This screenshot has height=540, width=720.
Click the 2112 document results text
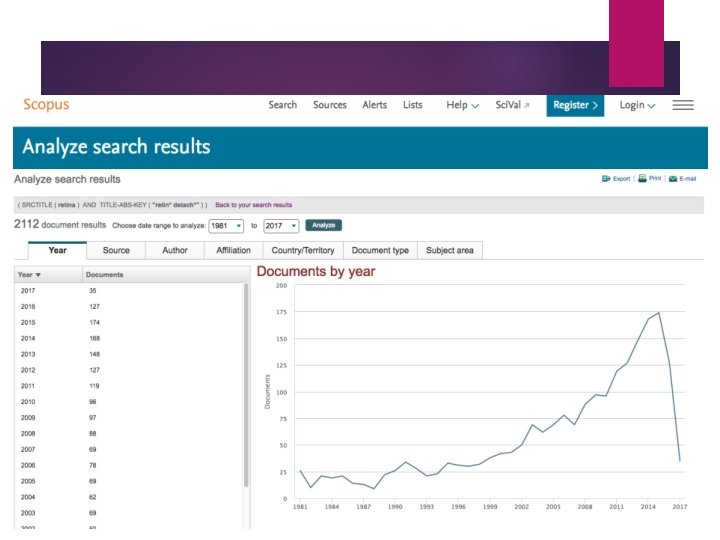pyautogui.click(x=60, y=225)
